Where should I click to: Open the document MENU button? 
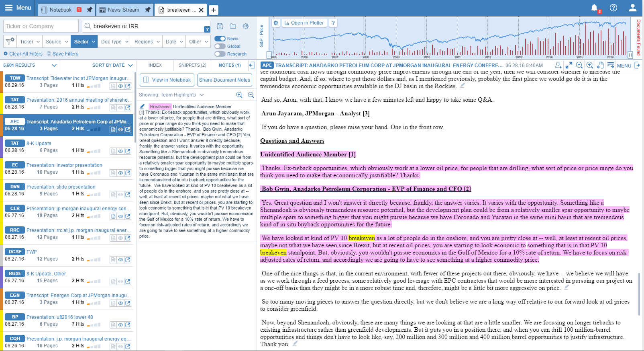pyautogui.click(x=624, y=66)
